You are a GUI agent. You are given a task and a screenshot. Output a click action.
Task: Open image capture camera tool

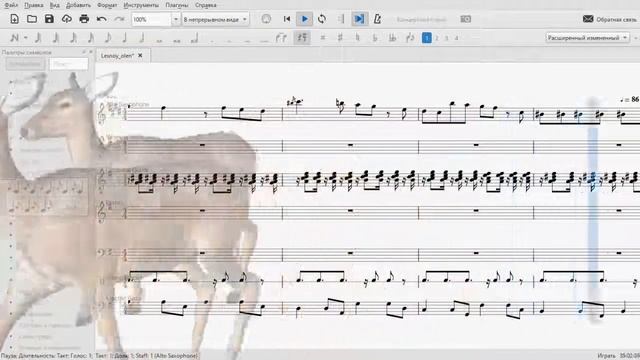[465, 19]
